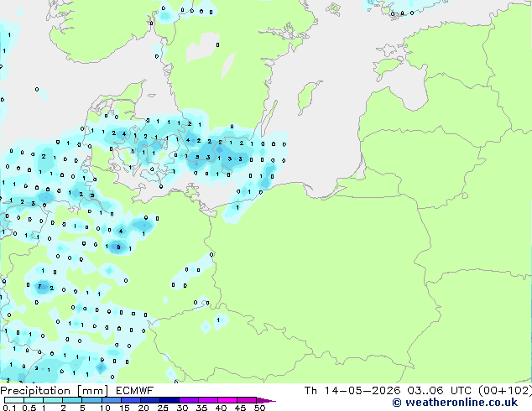Viewport: 532px width, 411px height.
Task: Pick the 40–45 mm magenta legend swatch
Action: pos(227,400)
